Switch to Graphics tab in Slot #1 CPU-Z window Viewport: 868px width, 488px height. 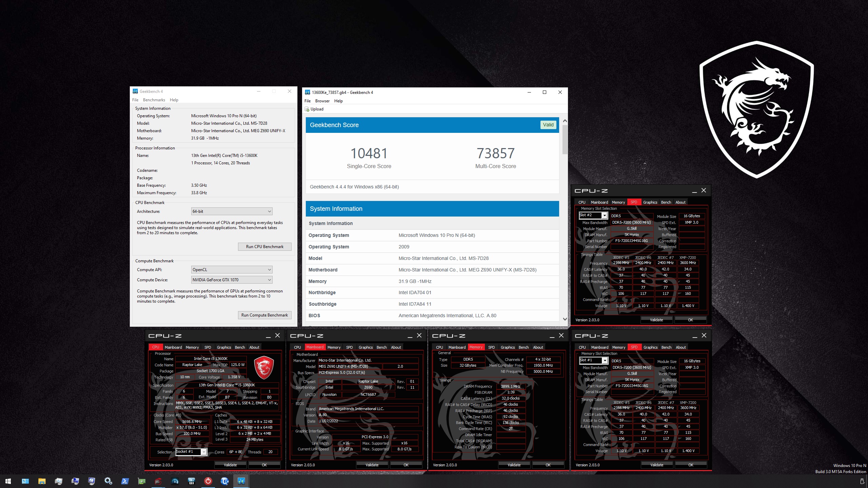pos(650,347)
